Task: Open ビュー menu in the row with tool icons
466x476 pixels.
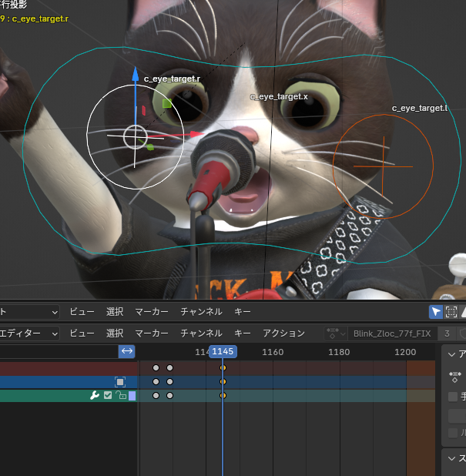Action: [x=82, y=312]
